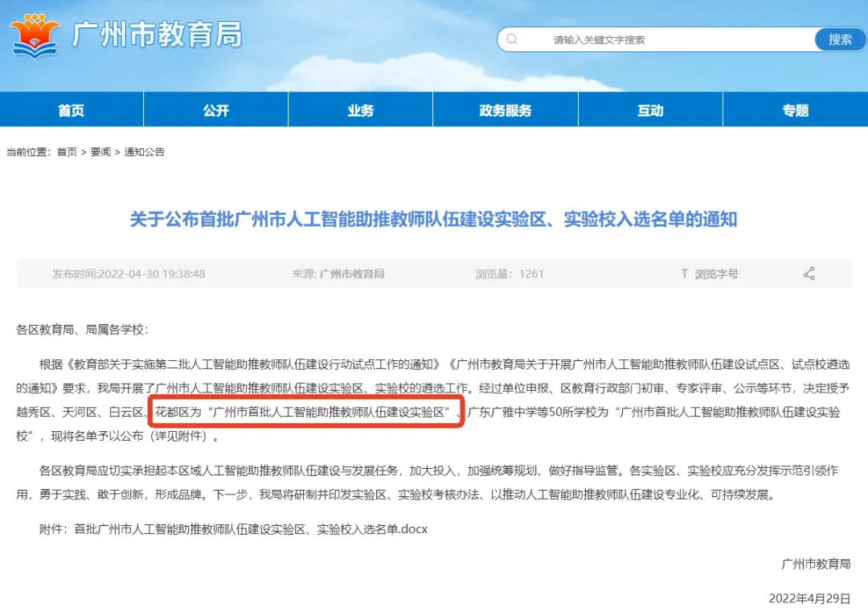Click the blue article headline title
Image resolution: width=868 pixels, height=612 pixels.
tap(433, 219)
